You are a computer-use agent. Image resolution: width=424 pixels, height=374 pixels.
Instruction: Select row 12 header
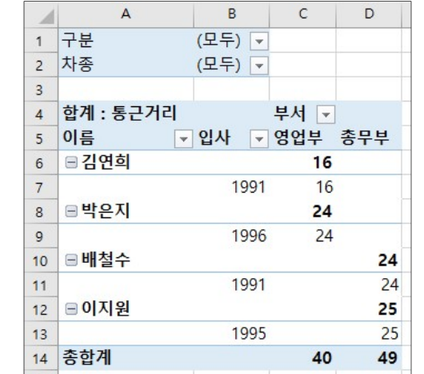(41, 309)
